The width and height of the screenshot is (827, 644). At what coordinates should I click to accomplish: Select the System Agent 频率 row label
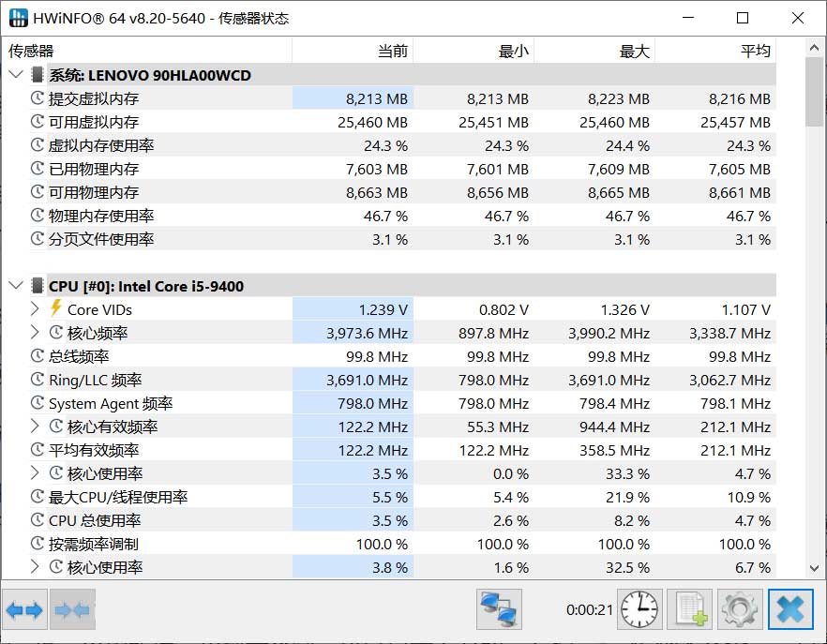pyautogui.click(x=111, y=403)
